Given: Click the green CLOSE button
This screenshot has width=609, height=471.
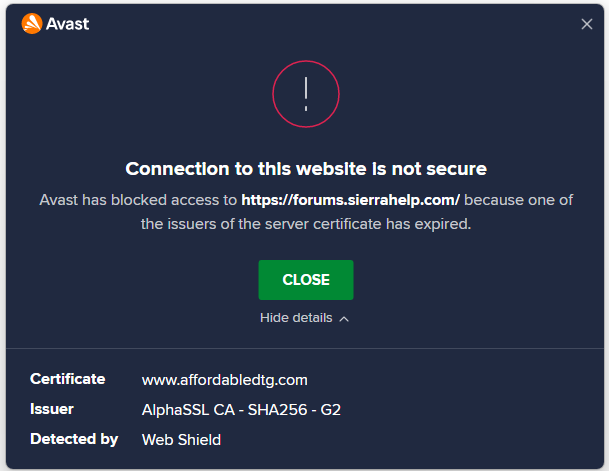Looking at the screenshot, I should (x=306, y=280).
